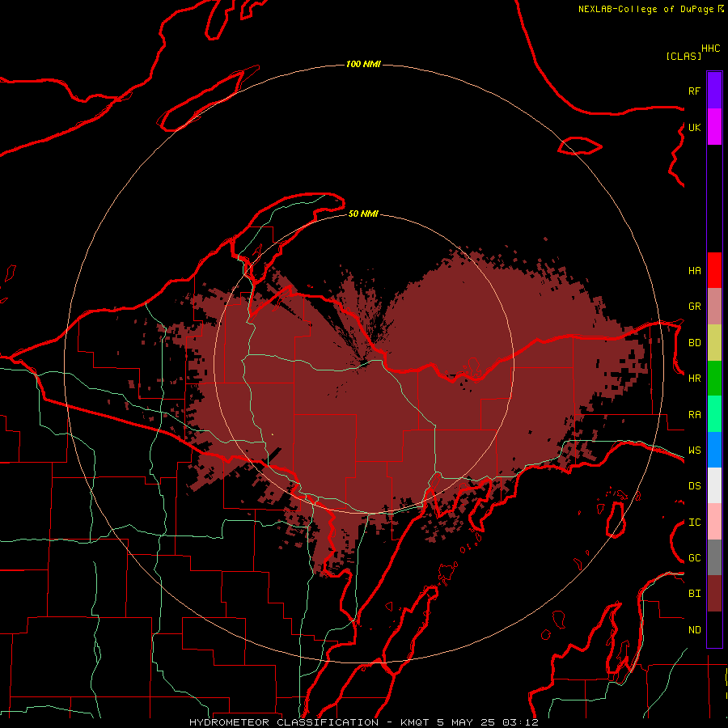Image resolution: width=728 pixels, height=728 pixels.
Task: Click the 100 NMI range ring label
Action: tap(363, 64)
